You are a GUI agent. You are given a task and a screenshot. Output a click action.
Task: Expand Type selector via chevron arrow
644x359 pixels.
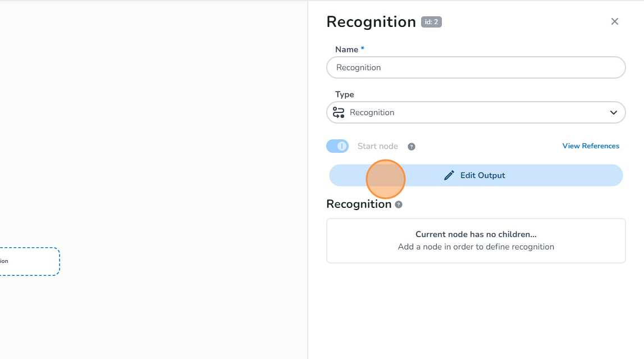[x=613, y=112]
